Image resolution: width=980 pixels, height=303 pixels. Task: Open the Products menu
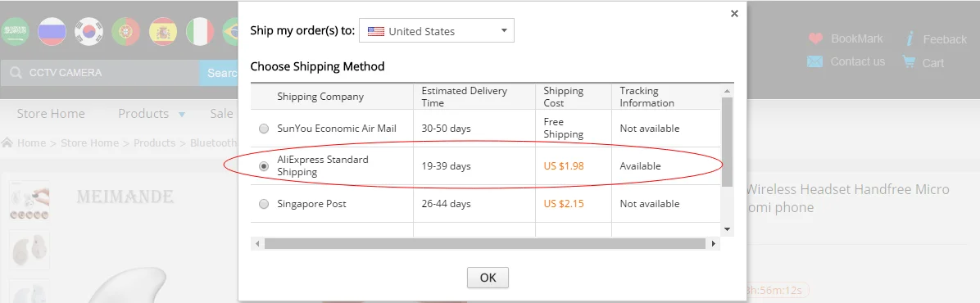coord(143,114)
